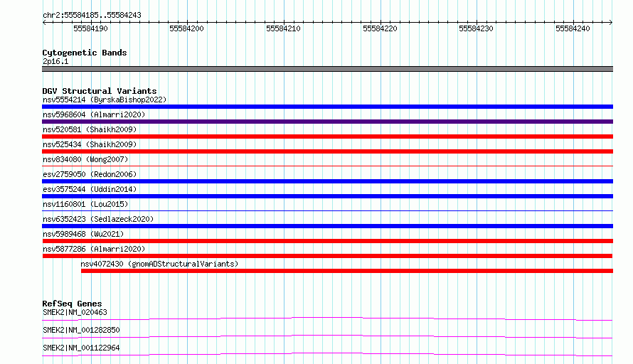Screen dimensions: 633x364
Task: Click ruler position 55584240
Action: [573, 28]
